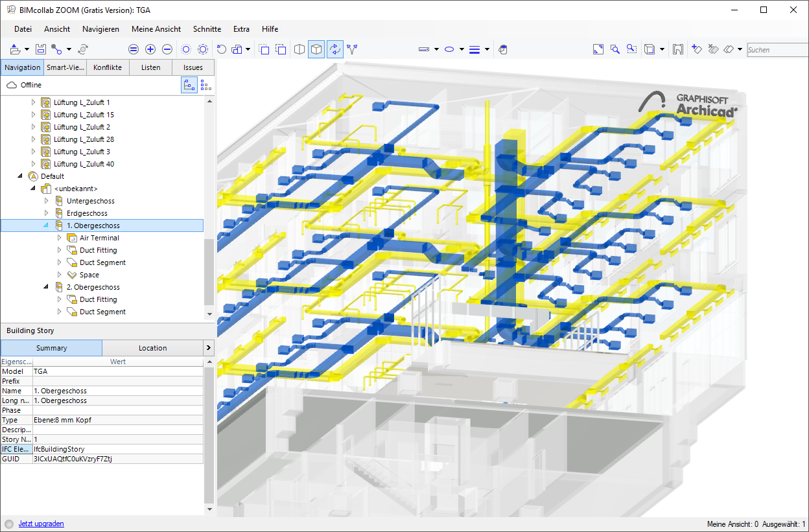Collapse the 2. Obergeschoss tree node
This screenshot has width=809, height=532.
coord(47,287)
